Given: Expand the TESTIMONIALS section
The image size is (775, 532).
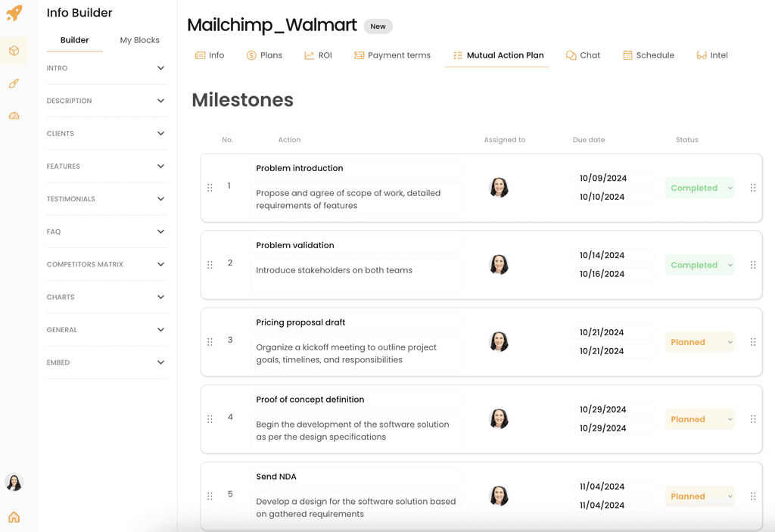Looking at the screenshot, I should (107, 199).
